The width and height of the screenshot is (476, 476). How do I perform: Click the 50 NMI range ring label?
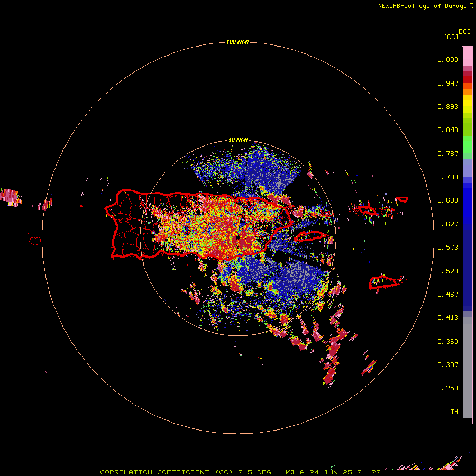coord(238,140)
